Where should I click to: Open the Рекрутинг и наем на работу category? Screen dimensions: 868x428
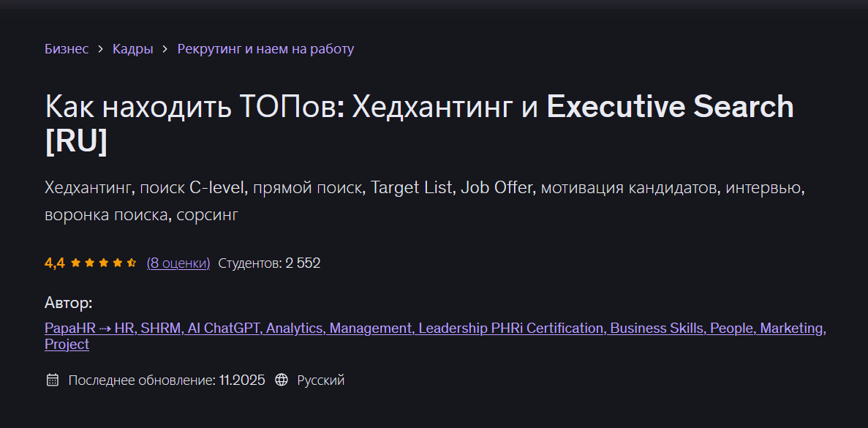pos(265,48)
